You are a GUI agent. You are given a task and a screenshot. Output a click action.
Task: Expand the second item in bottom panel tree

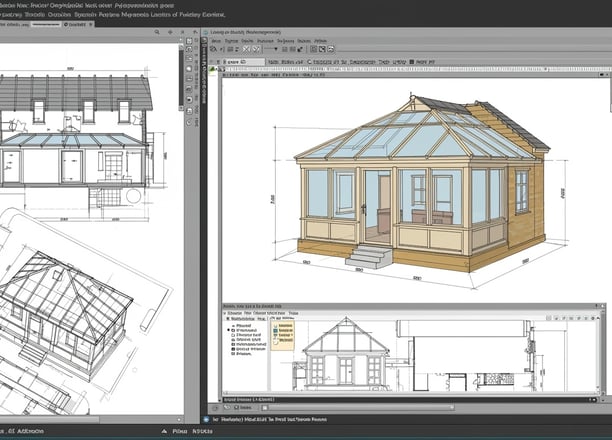(x=233, y=330)
